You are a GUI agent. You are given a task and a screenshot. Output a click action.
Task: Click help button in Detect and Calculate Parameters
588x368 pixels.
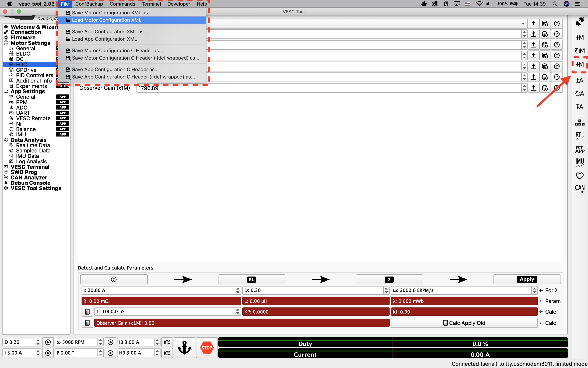click(114, 279)
